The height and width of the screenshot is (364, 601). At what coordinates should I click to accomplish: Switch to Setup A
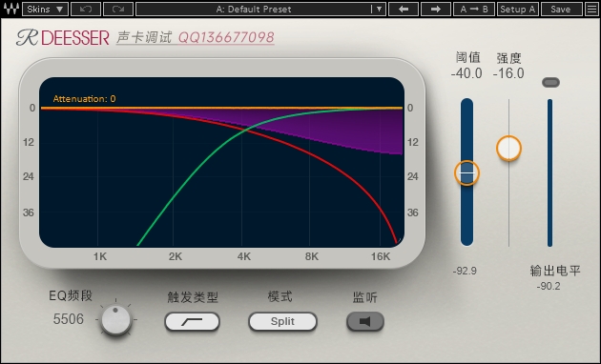pyautogui.click(x=518, y=10)
